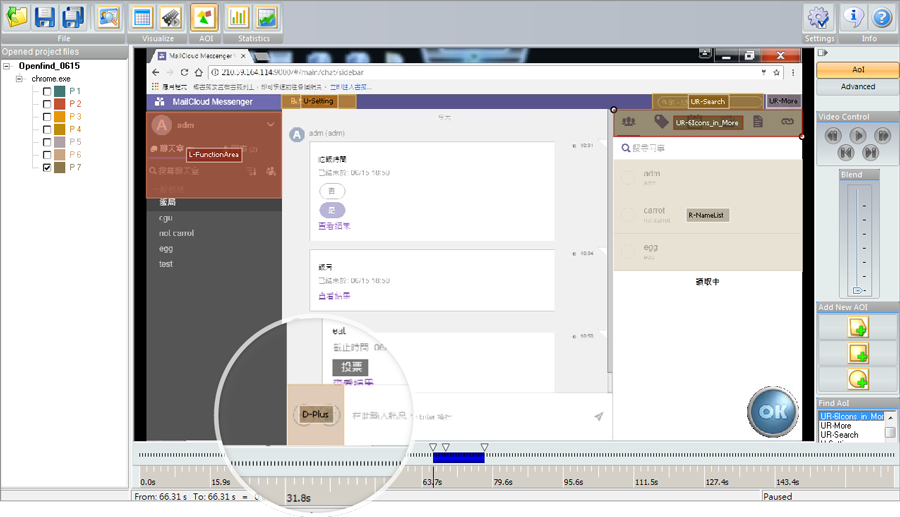Check the P4 participant checkbox
This screenshot has height=517, width=900.
point(47,129)
